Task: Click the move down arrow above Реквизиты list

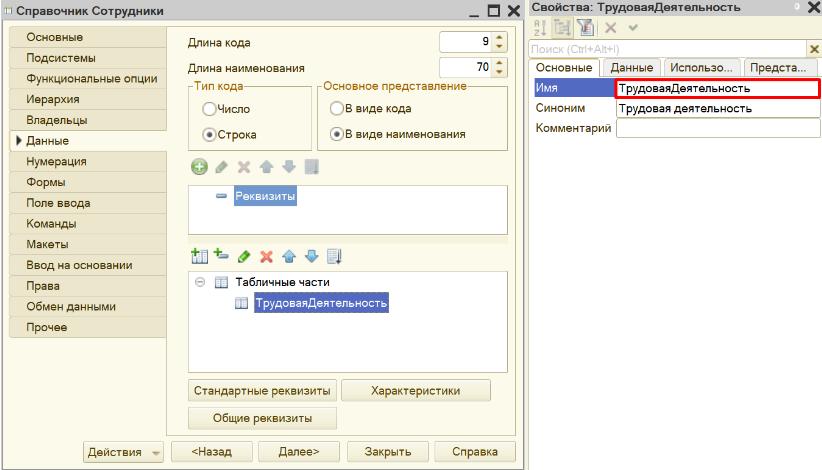Action: pyautogui.click(x=289, y=167)
